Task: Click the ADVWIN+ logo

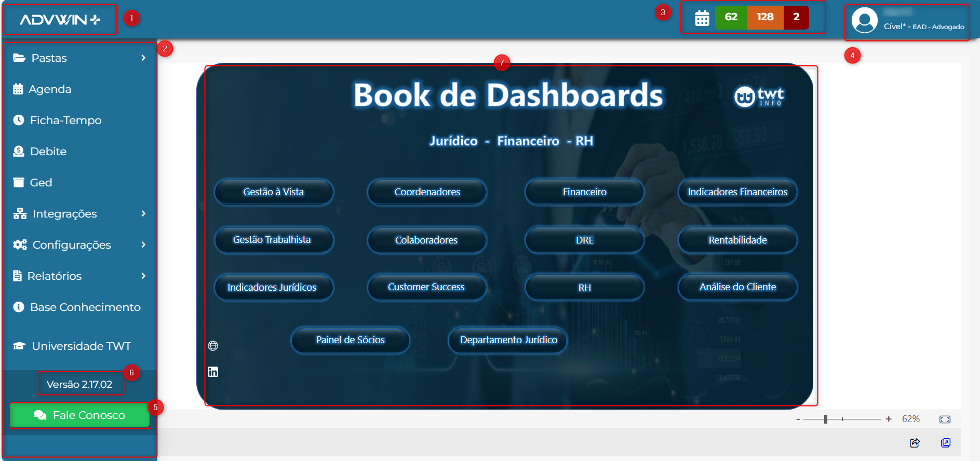Action: [60, 20]
